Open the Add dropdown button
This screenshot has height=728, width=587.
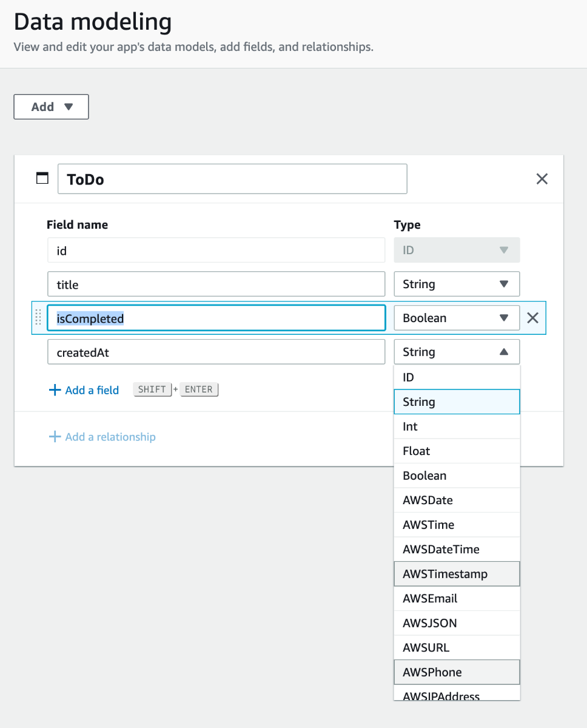pos(52,107)
